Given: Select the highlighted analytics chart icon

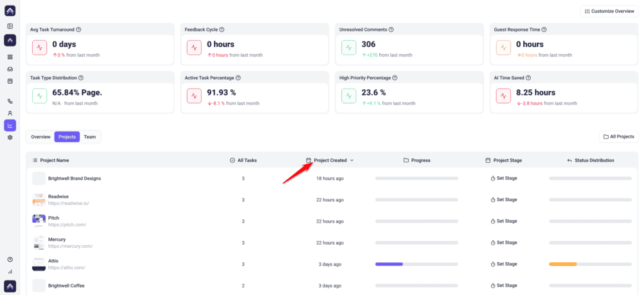Looking at the screenshot, I should (10, 125).
